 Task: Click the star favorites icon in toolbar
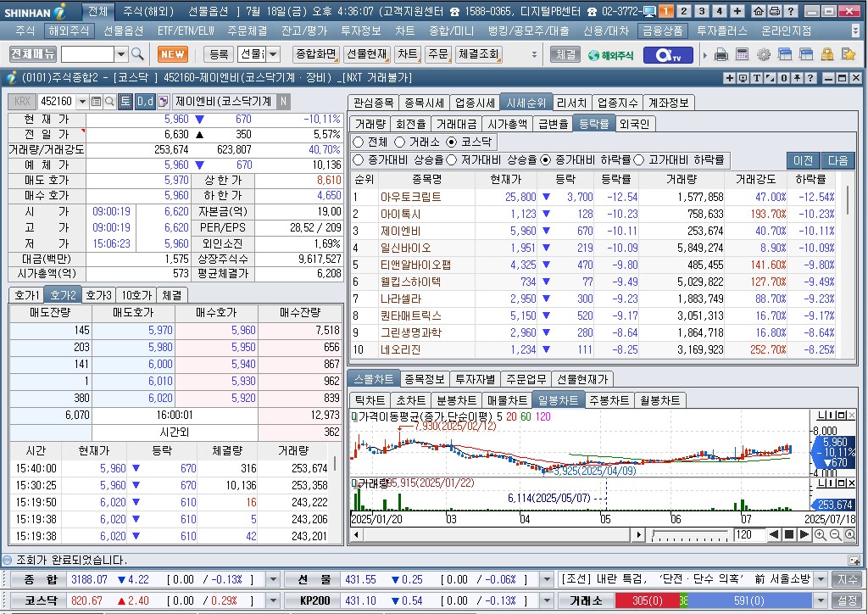(848, 54)
